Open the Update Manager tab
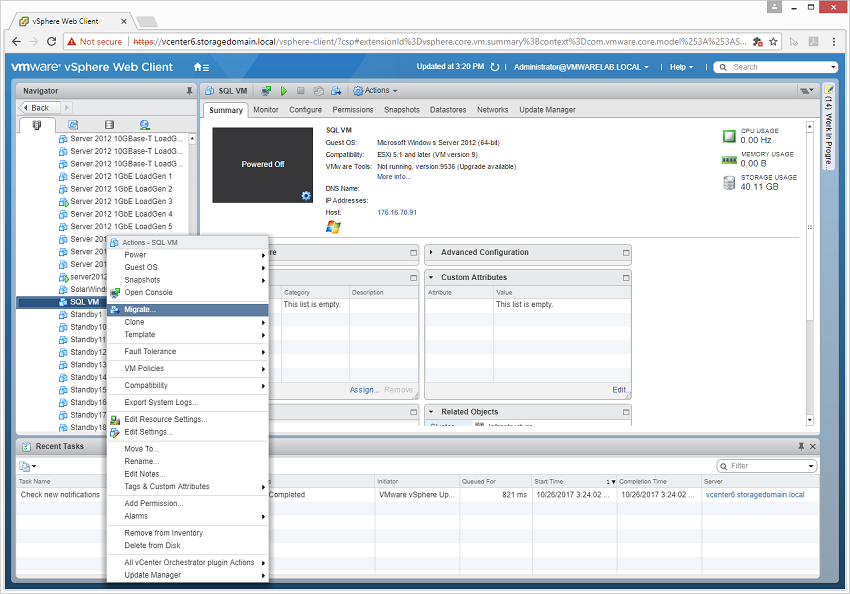 [x=547, y=110]
